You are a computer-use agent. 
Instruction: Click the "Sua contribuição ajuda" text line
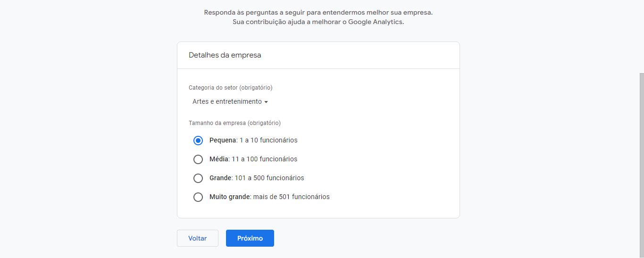(x=318, y=22)
